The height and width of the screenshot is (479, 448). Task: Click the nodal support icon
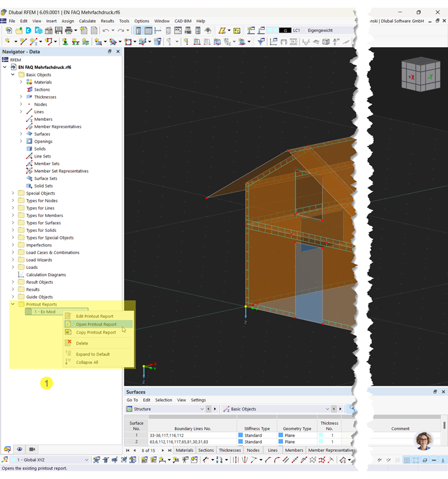pyautogui.click(x=65, y=41)
